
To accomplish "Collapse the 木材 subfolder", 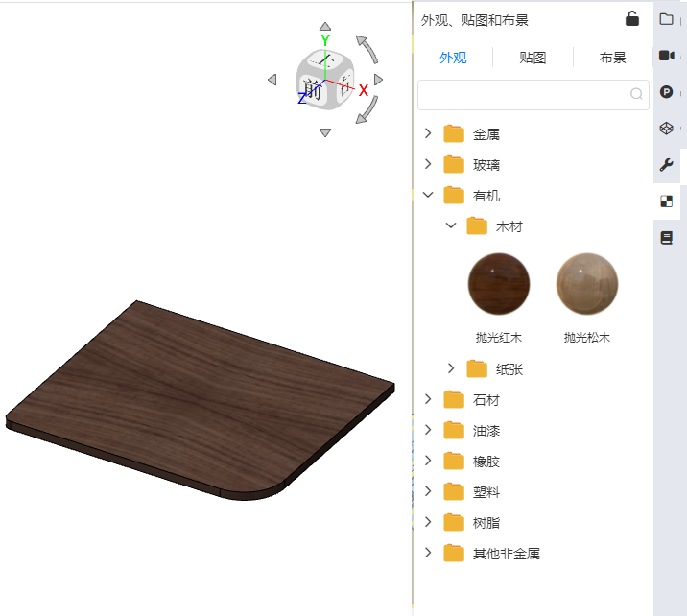I will pyautogui.click(x=451, y=225).
